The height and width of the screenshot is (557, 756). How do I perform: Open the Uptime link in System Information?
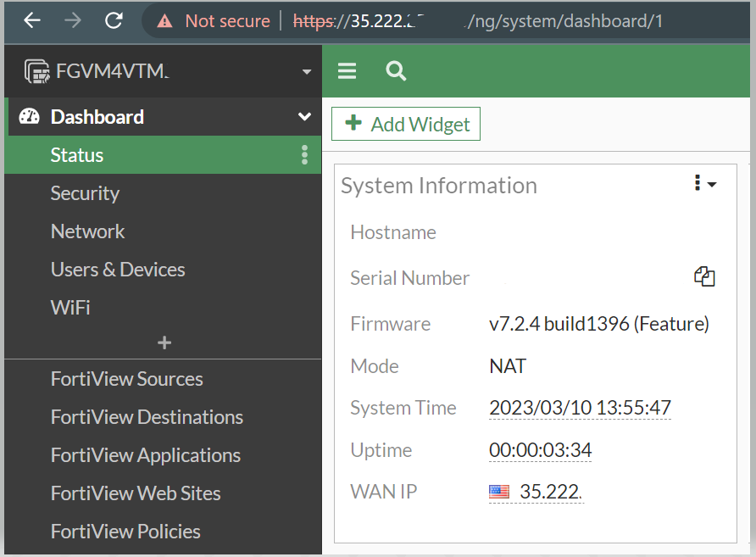(540, 449)
